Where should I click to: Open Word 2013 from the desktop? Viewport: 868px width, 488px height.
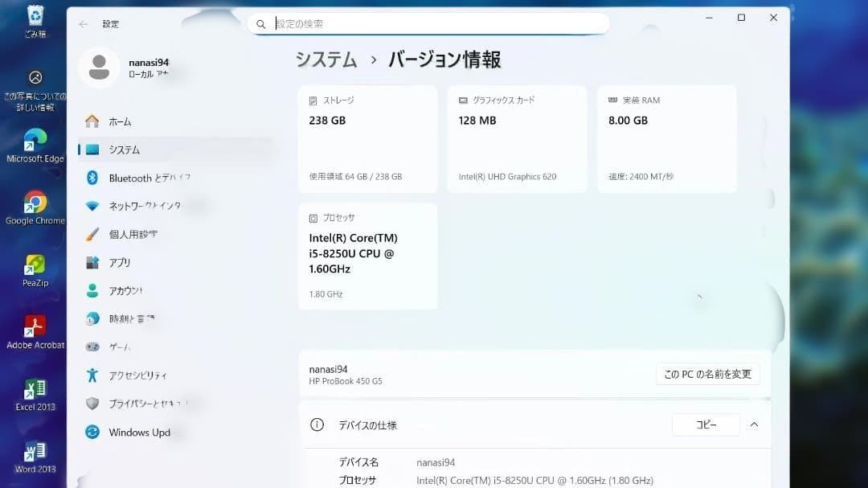pyautogui.click(x=35, y=452)
